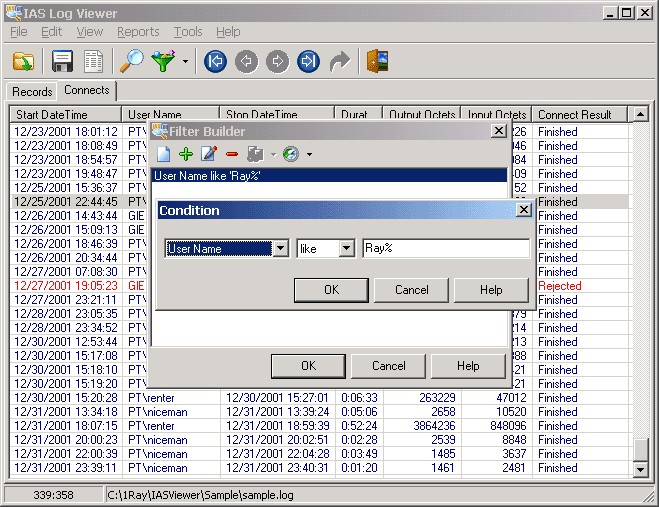This screenshot has width=659, height=507.
Task: Jump to first record with navigation icon
Action: 215,62
